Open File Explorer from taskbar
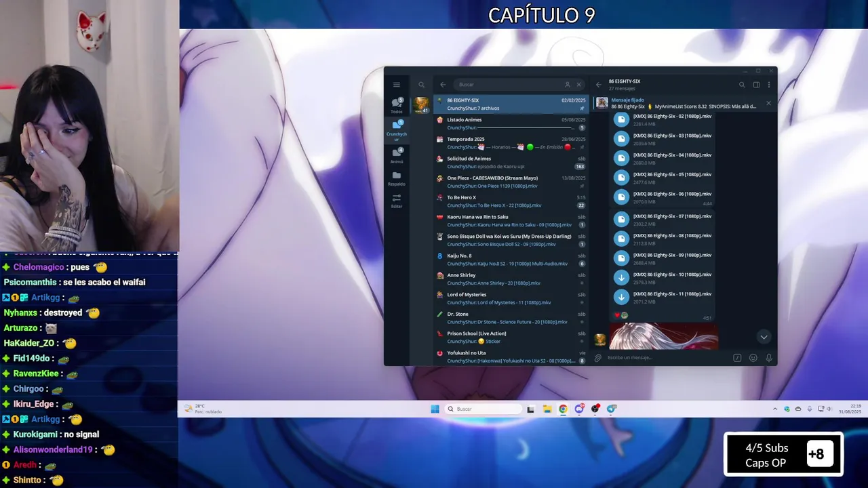868x488 pixels. point(547,409)
